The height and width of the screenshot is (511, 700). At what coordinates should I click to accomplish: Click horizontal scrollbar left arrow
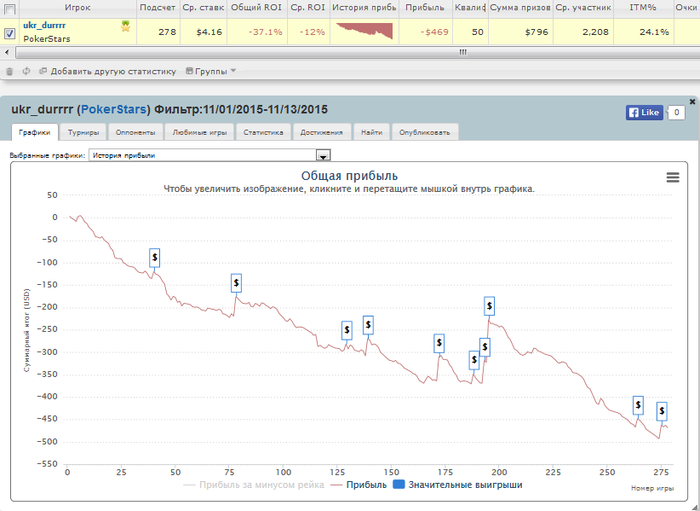tap(7, 52)
